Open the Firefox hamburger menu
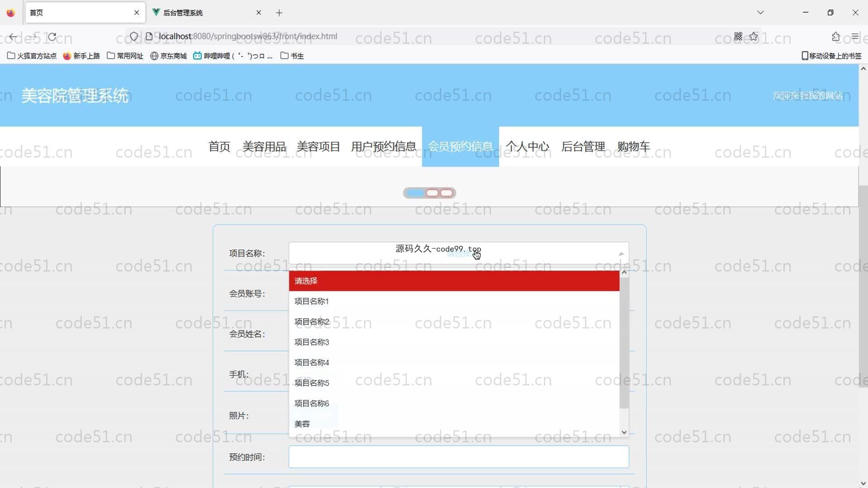 [855, 37]
